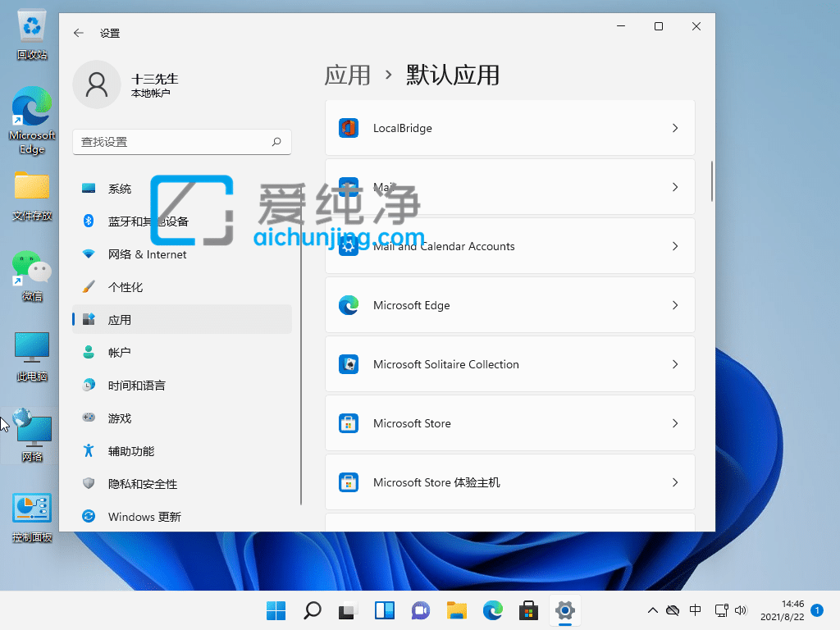
Task: Click the Windows Start button
Action: [276, 611]
